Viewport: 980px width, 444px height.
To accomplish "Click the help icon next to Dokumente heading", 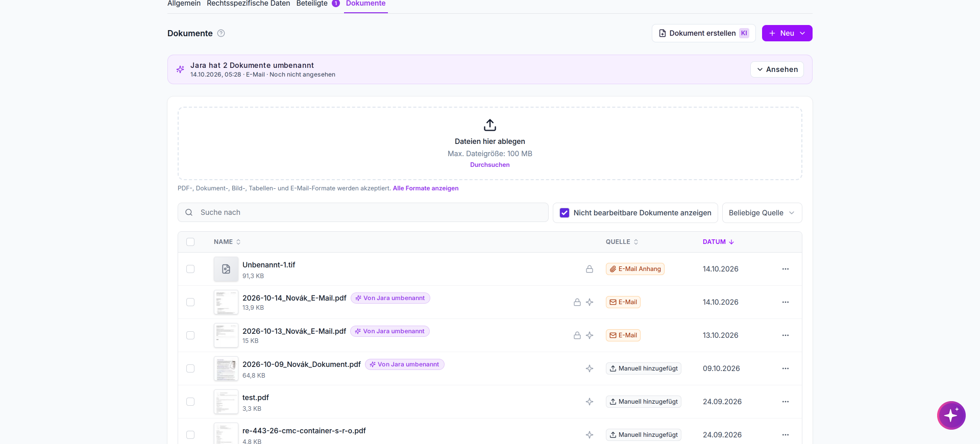I will (x=221, y=33).
